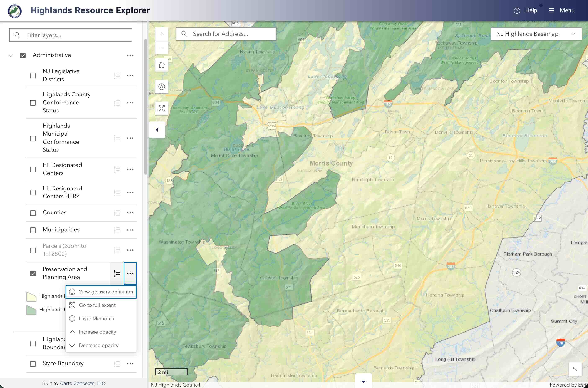
Task: Choose Increase opacity from the menu
Action: coord(97,332)
